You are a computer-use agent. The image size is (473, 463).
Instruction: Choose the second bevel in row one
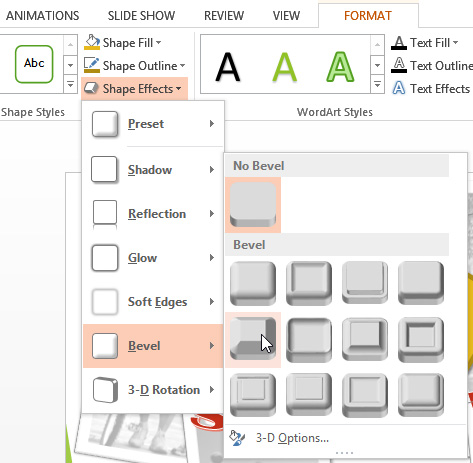pyautogui.click(x=309, y=283)
